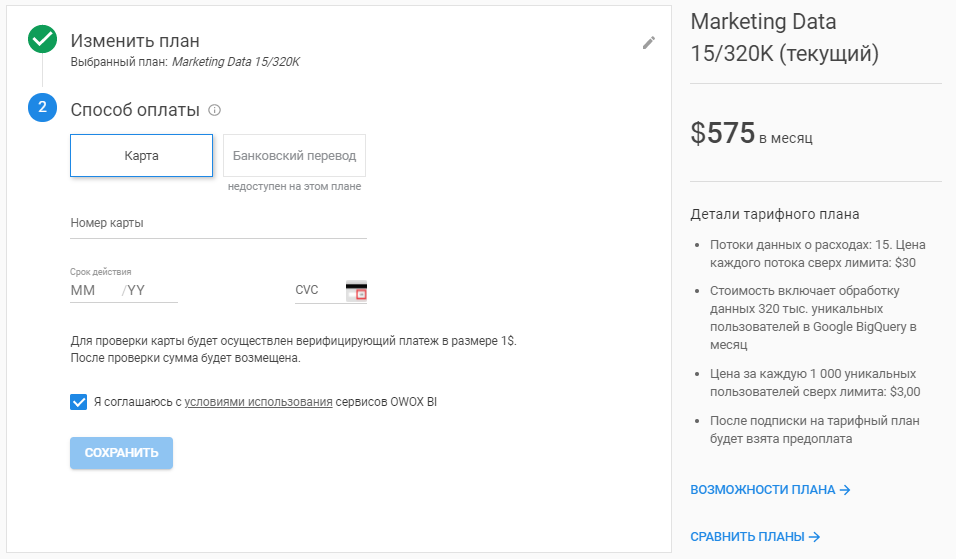Click the $575 в месяц price

click(x=751, y=133)
